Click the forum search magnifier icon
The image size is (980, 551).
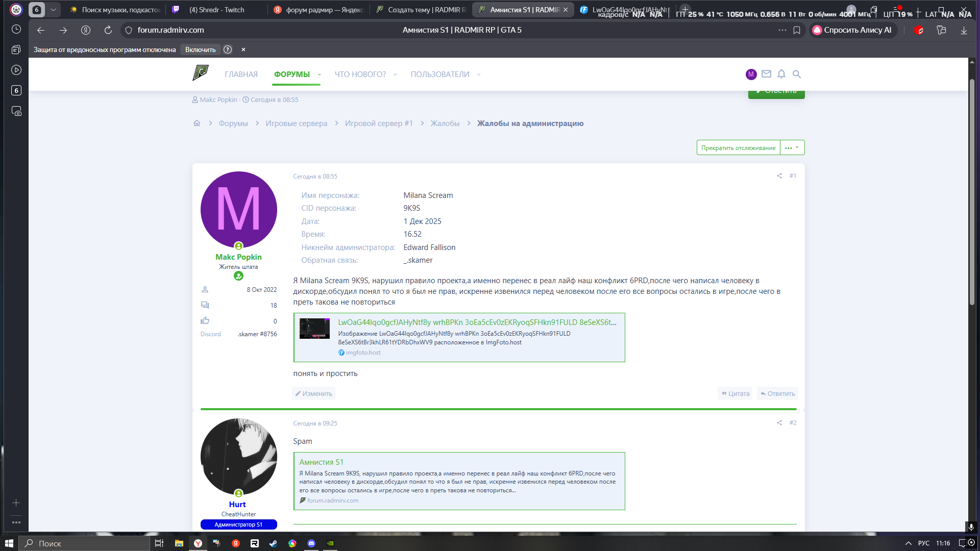point(796,74)
